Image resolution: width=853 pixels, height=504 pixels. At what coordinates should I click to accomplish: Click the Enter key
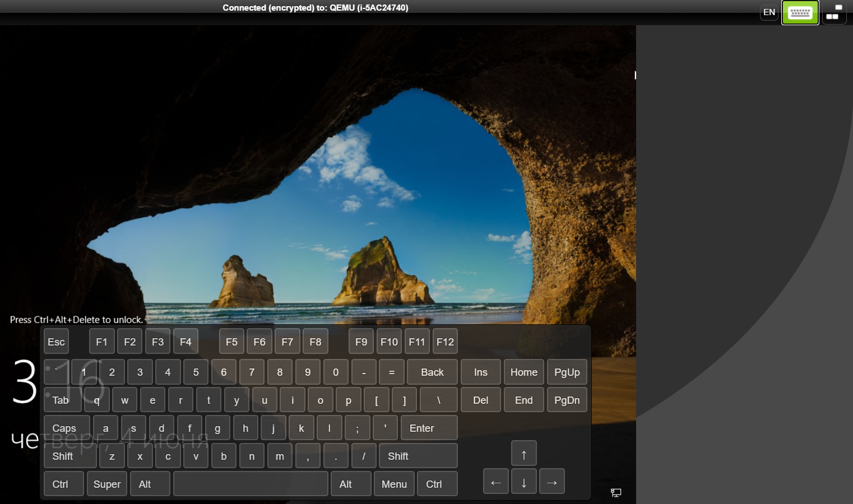[429, 428]
